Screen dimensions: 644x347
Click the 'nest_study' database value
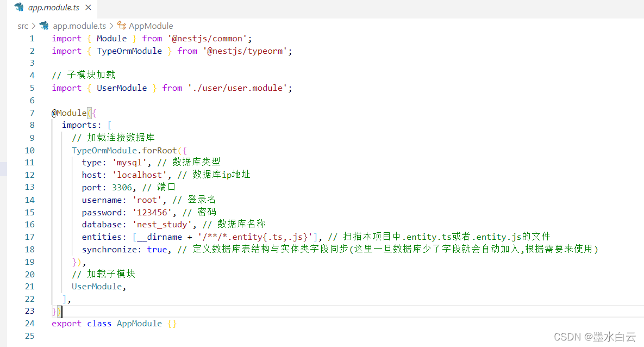[x=162, y=225]
